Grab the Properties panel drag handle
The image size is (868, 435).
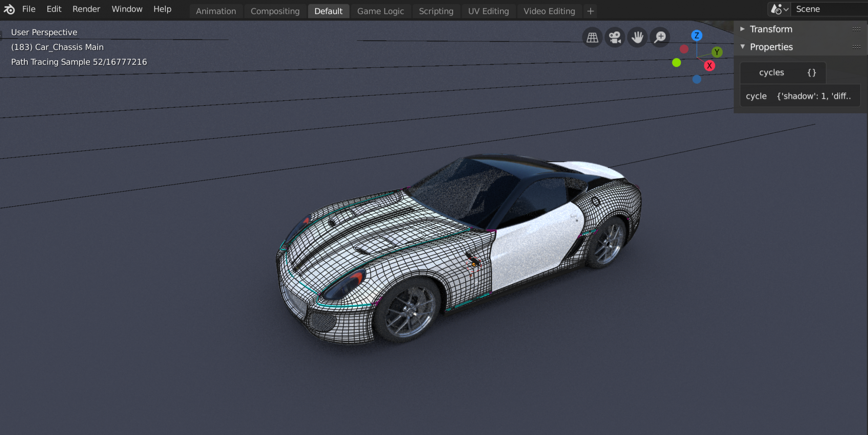click(x=856, y=47)
